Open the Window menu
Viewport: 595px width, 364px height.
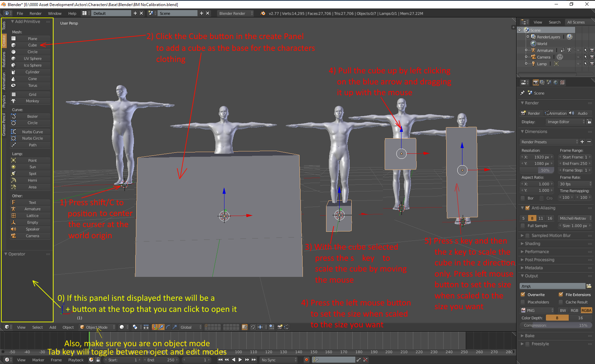(x=55, y=13)
